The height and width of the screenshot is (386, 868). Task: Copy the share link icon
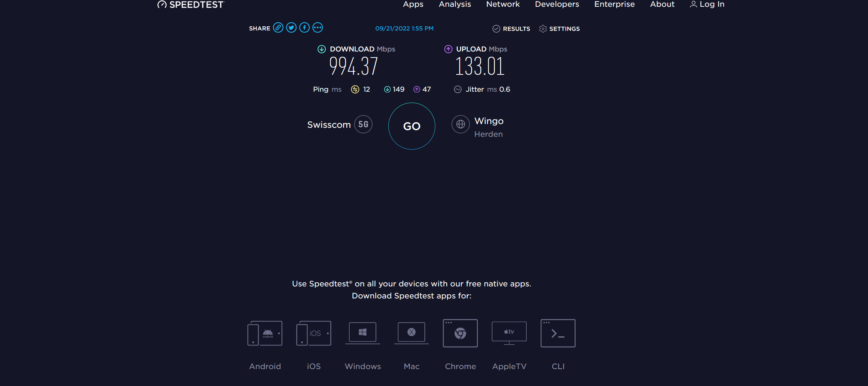[x=278, y=28]
